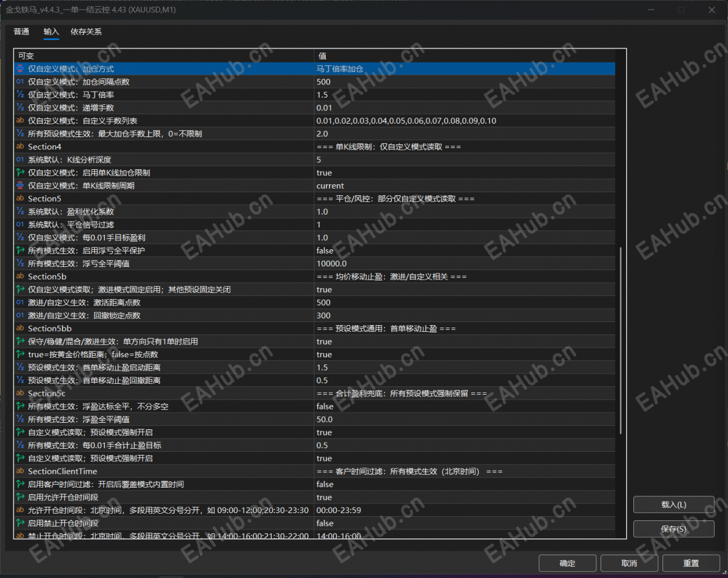Click the fraction icon beside 最大加仓手数上限 row
Image resolution: width=728 pixels, height=578 pixels.
pos(20,133)
